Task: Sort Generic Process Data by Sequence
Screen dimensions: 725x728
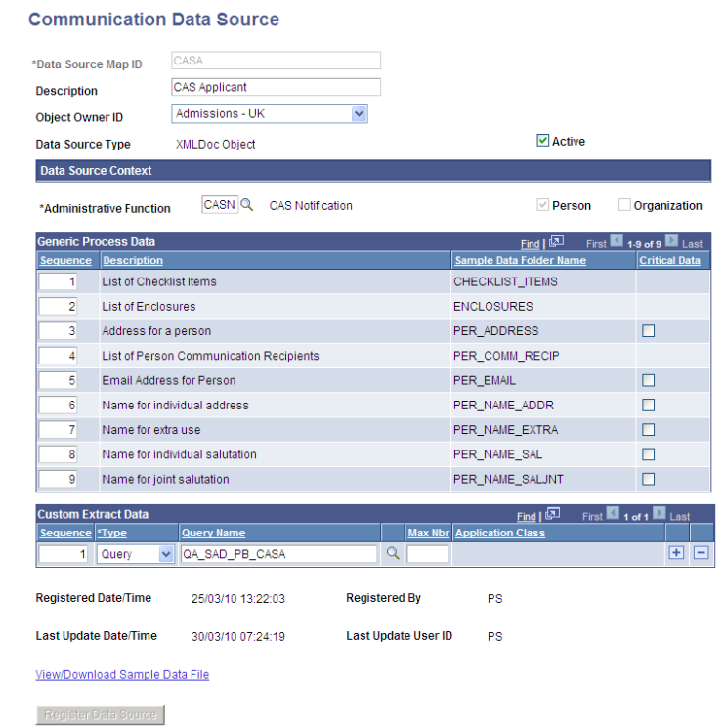Action: coord(65,261)
